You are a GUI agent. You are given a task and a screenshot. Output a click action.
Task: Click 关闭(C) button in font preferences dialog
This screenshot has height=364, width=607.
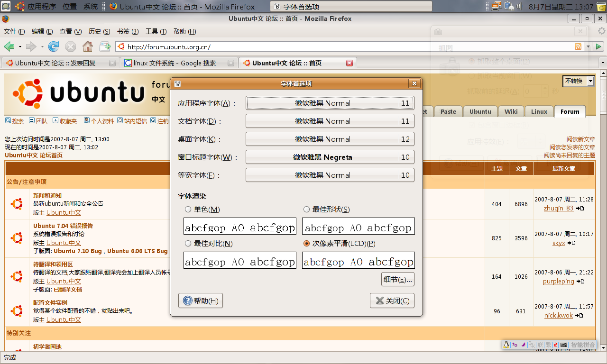coord(392,300)
